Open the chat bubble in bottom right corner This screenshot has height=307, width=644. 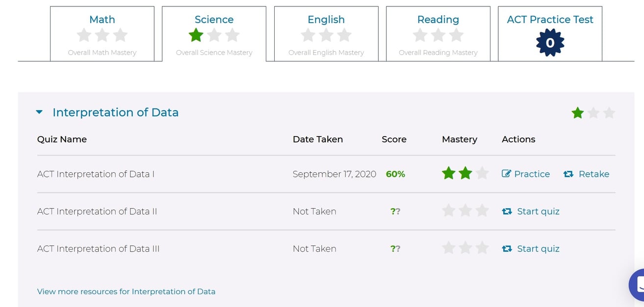639,284
